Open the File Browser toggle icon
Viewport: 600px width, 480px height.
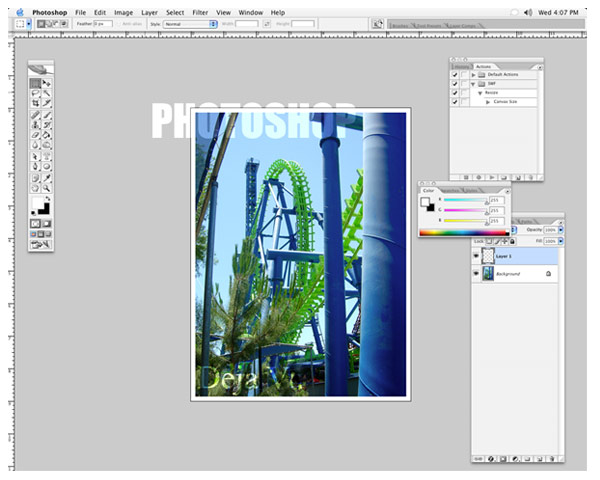[378, 24]
